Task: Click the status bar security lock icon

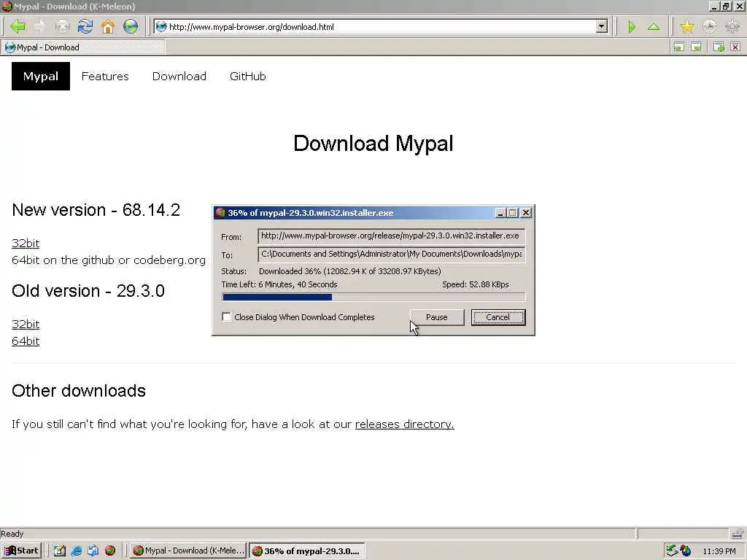Action: (x=737, y=533)
